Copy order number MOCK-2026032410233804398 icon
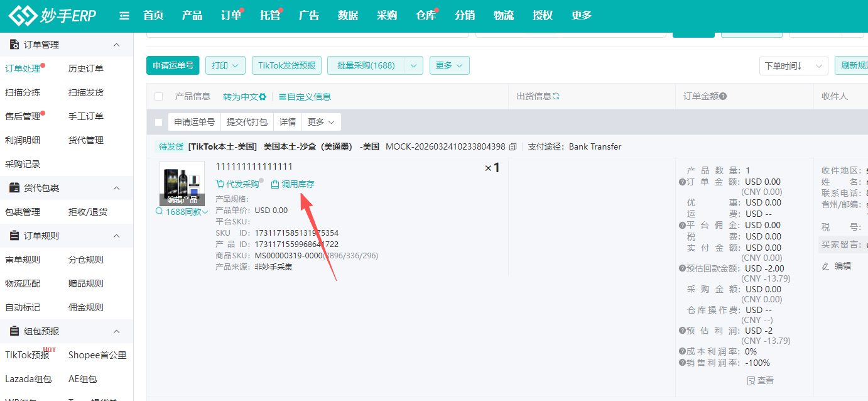 click(513, 146)
